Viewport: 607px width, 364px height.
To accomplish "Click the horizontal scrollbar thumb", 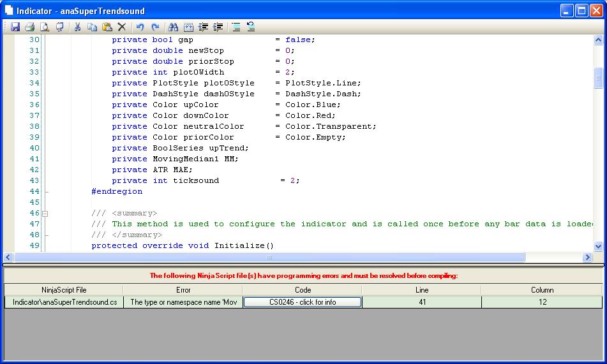I will point(269,258).
